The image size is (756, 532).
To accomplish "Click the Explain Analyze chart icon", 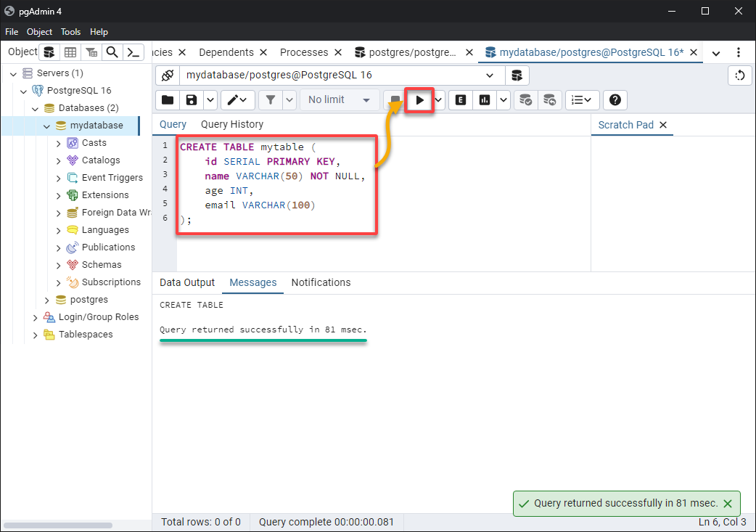I will [485, 100].
